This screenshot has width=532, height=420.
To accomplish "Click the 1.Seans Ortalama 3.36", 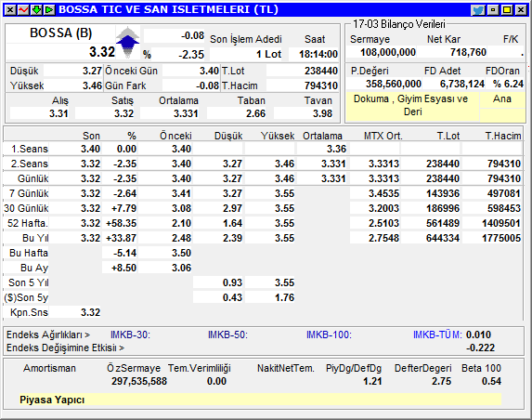I will point(336,149).
